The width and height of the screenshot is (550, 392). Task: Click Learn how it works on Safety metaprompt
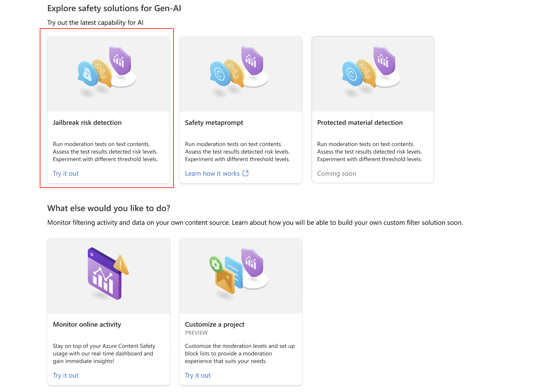217,173
